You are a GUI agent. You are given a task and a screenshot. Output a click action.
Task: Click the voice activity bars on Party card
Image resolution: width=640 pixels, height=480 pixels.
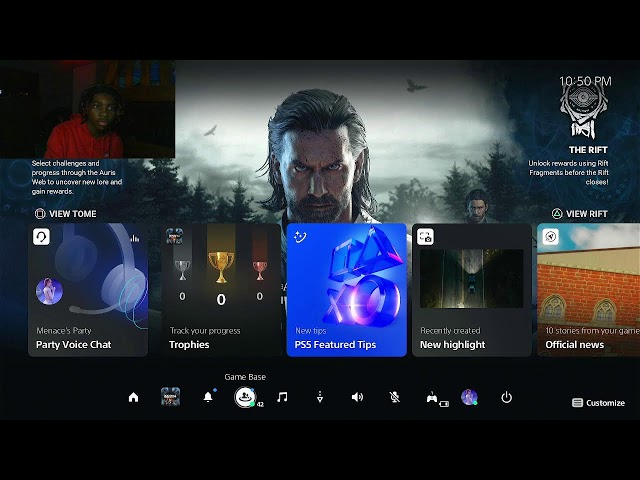pyautogui.click(x=135, y=238)
